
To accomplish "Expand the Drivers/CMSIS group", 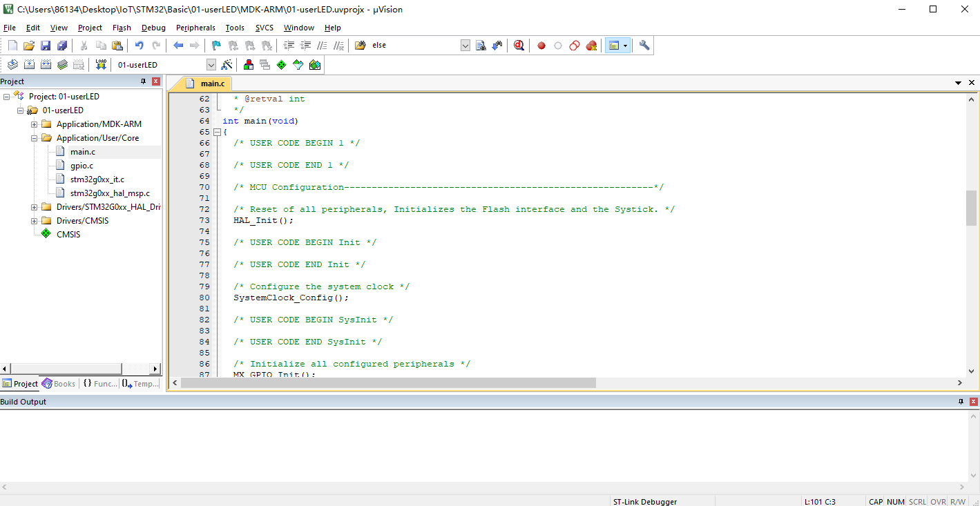I will [x=34, y=221].
